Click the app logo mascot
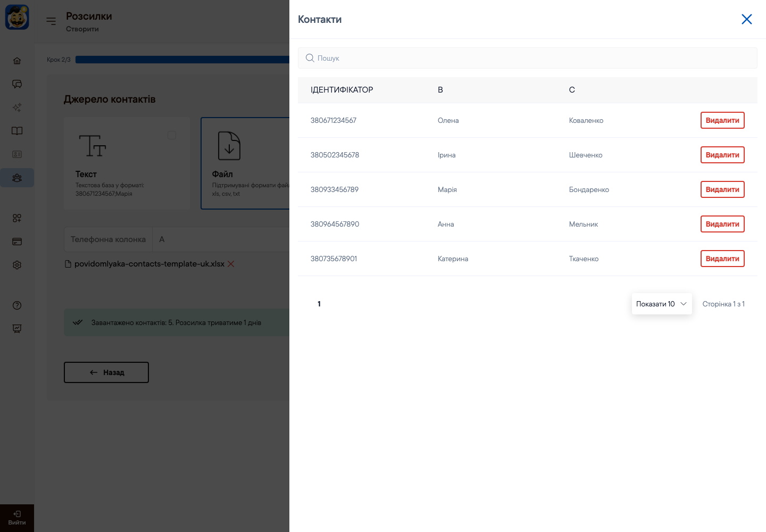 click(17, 17)
